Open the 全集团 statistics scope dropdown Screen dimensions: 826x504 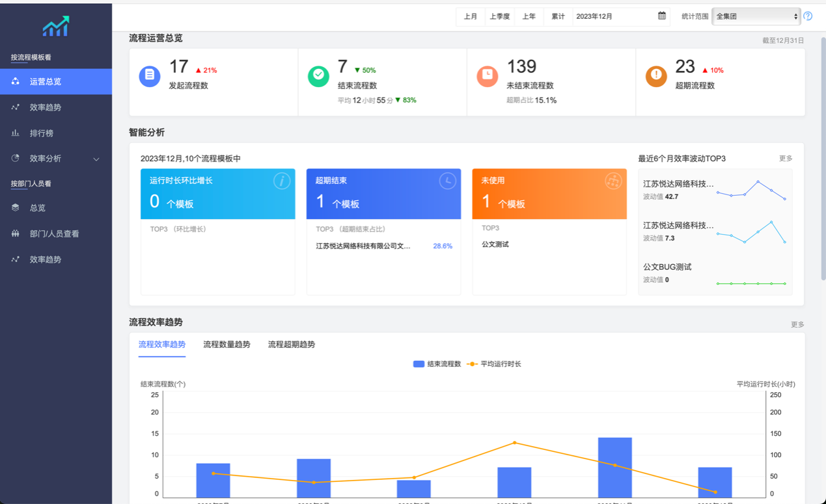click(x=756, y=16)
